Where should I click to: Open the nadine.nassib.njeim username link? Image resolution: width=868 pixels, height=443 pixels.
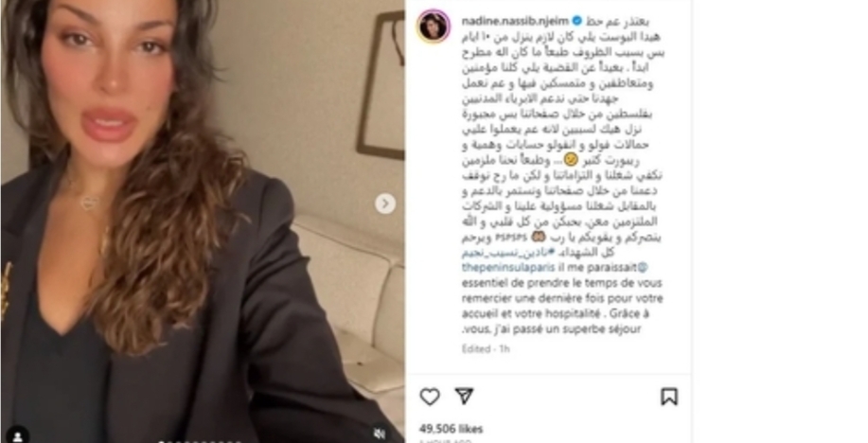click(515, 21)
